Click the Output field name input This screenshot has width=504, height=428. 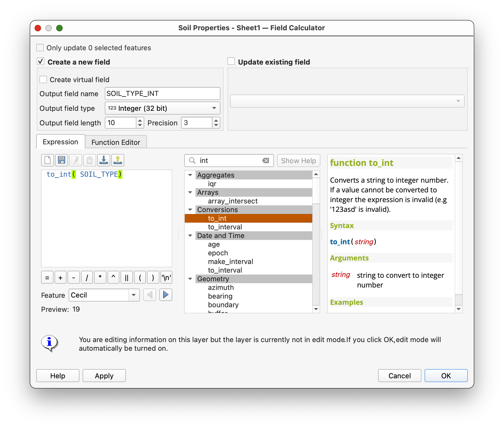pos(162,94)
